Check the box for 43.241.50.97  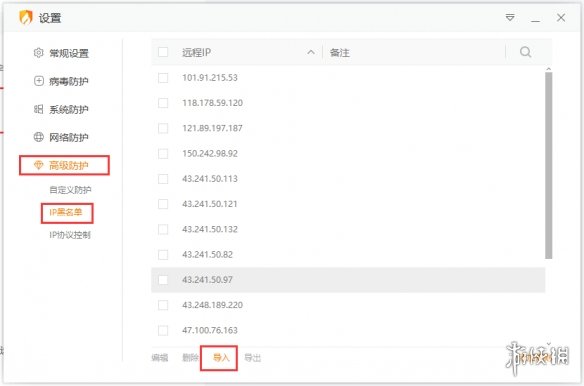tap(163, 280)
